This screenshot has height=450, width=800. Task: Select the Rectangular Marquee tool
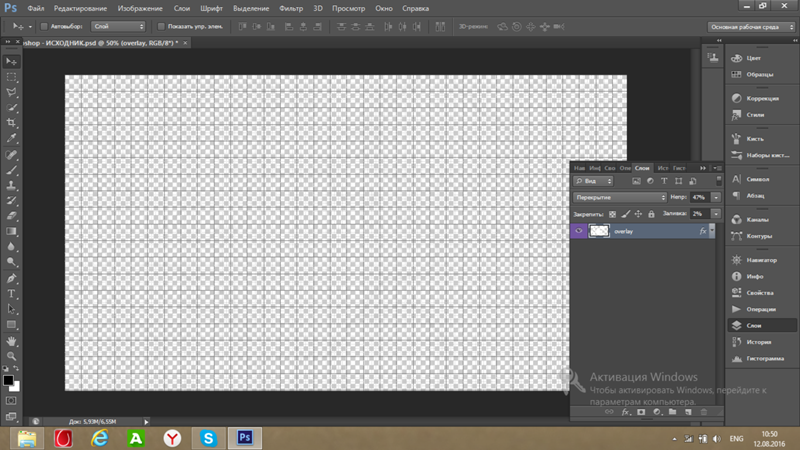pos(12,76)
